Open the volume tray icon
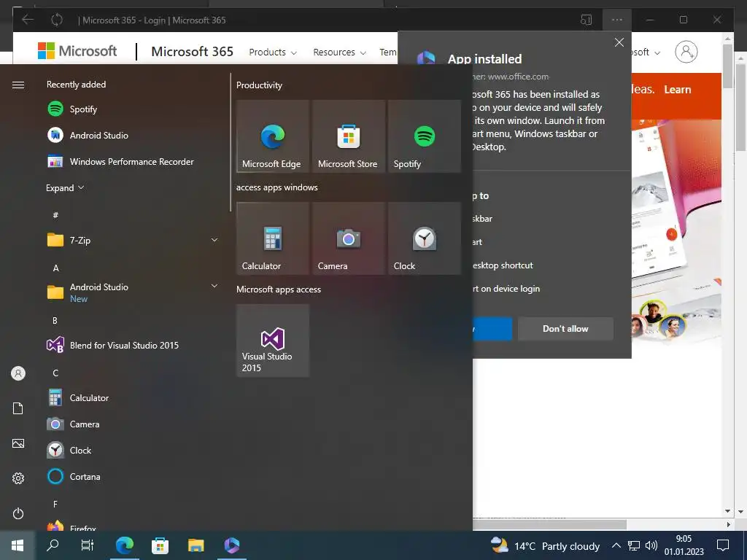 tap(651, 545)
